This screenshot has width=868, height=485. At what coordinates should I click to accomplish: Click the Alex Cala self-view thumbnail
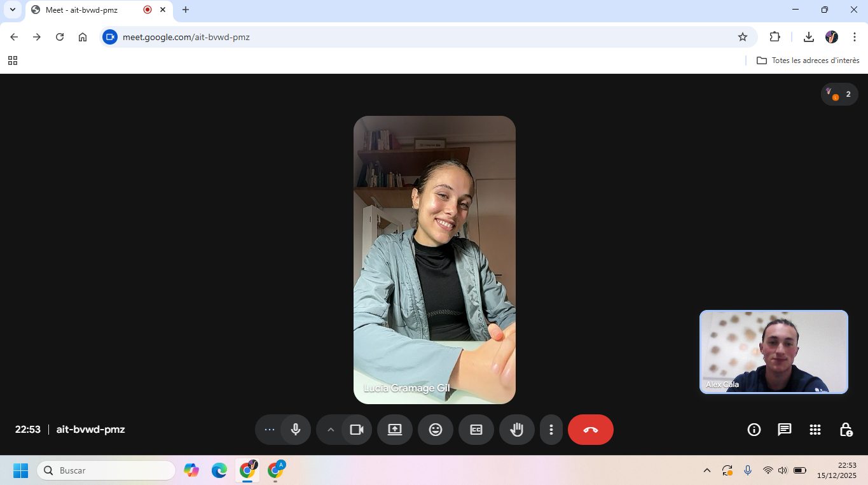[773, 351]
